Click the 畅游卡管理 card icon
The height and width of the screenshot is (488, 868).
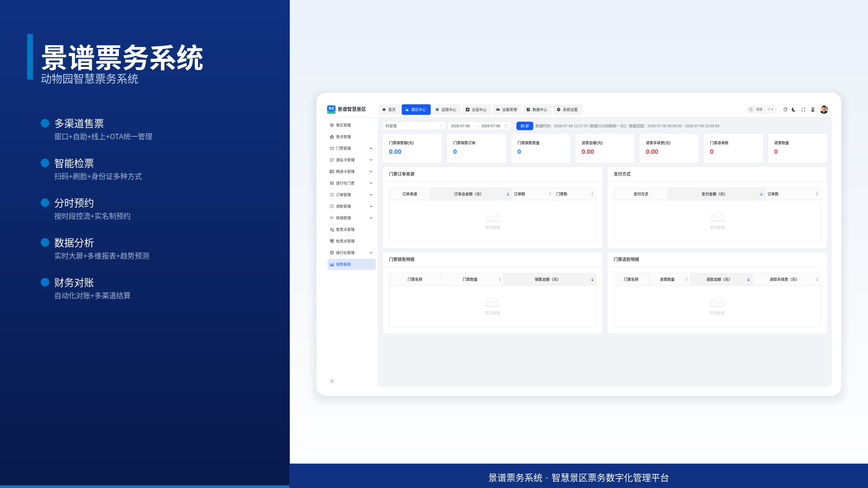pyautogui.click(x=332, y=172)
